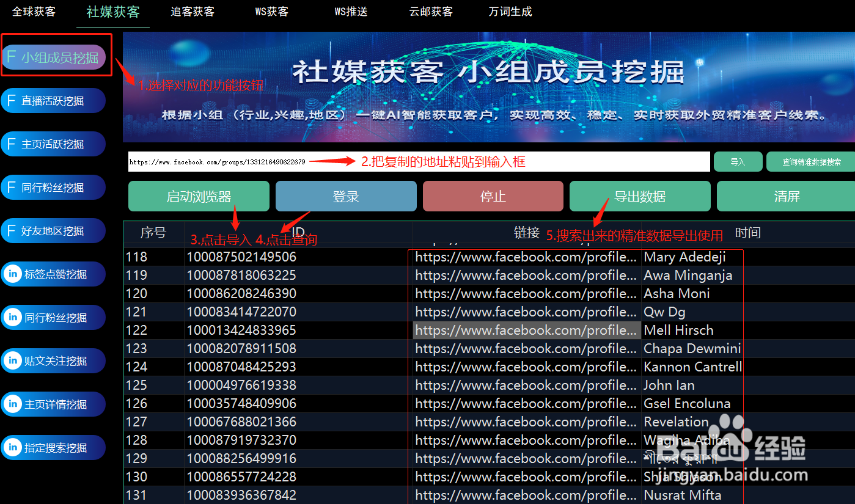Click ID cell 100083414722070
The image size is (855, 504).
tap(241, 312)
